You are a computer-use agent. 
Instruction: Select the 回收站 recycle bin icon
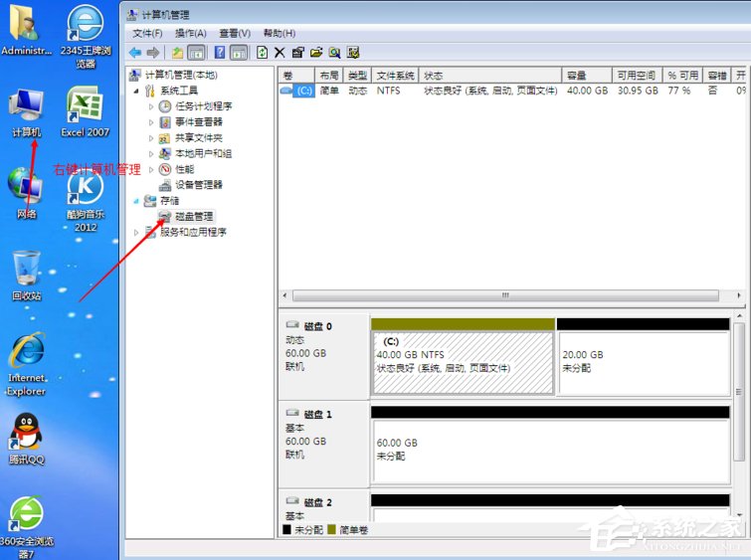(x=26, y=275)
